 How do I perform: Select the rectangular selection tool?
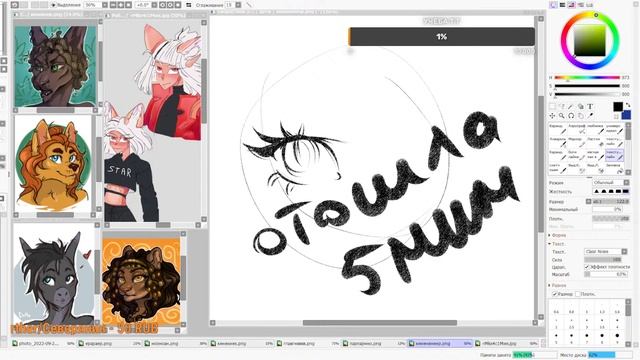click(552, 107)
